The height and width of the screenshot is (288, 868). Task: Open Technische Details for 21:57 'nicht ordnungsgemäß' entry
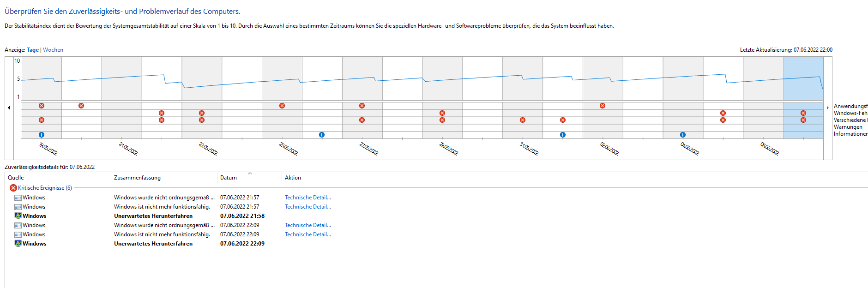click(x=308, y=198)
